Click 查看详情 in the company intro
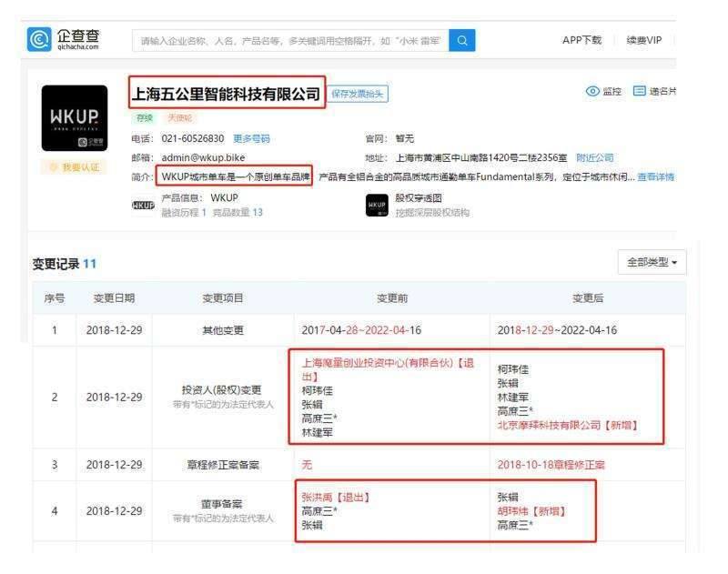This screenshot has width=728, height=574. [x=655, y=176]
